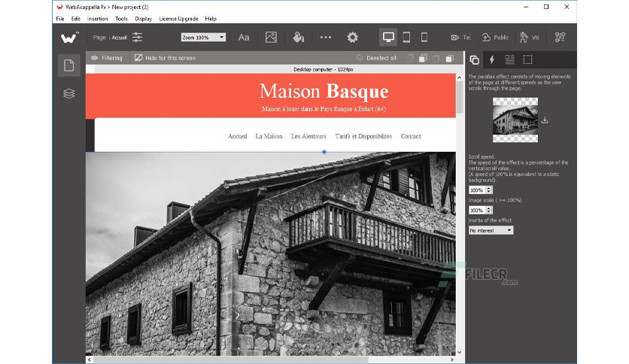Click the parallax house image thumbnail
This screenshot has width=629, height=364.
pyautogui.click(x=515, y=120)
